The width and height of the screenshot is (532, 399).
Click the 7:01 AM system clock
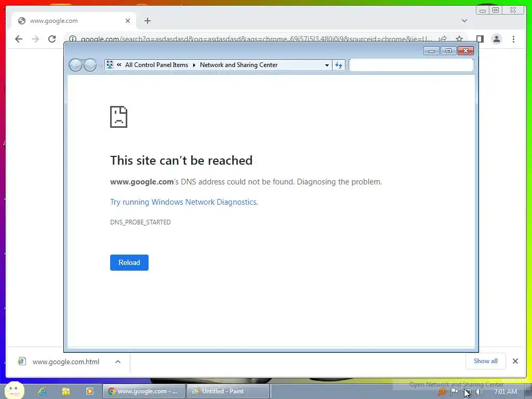506,392
